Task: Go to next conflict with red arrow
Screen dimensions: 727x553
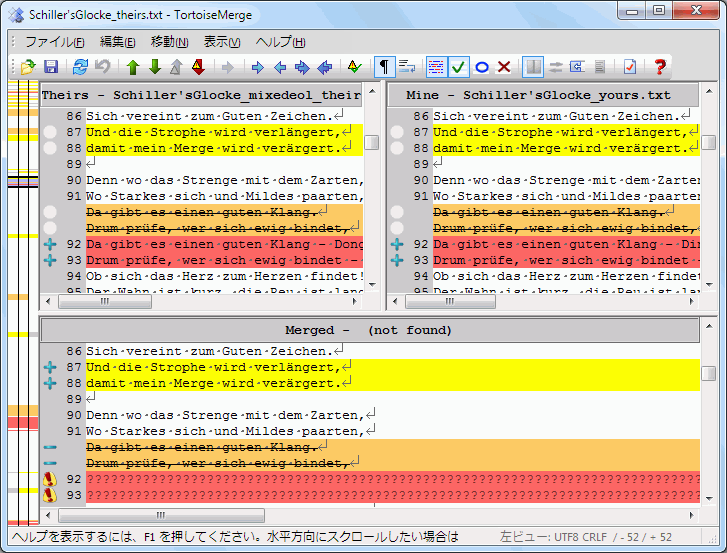Action: tap(198, 67)
